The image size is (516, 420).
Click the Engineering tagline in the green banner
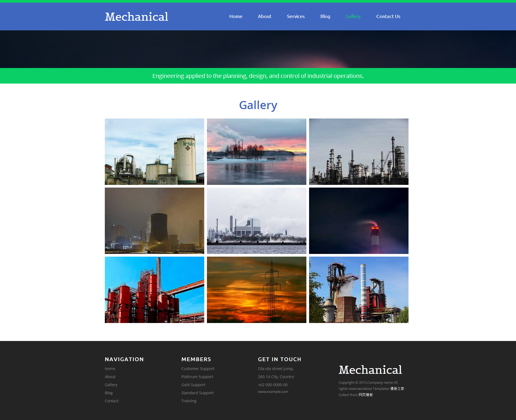pyautogui.click(x=258, y=76)
